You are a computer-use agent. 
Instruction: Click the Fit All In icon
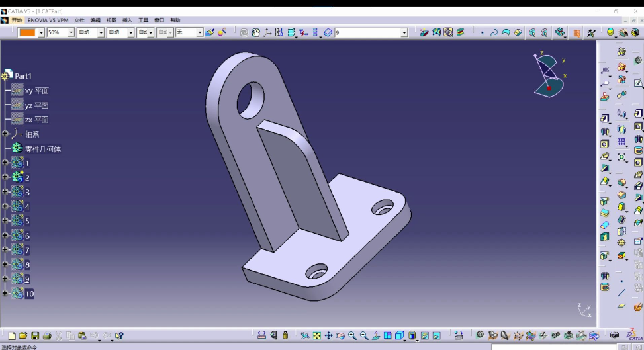[316, 336]
